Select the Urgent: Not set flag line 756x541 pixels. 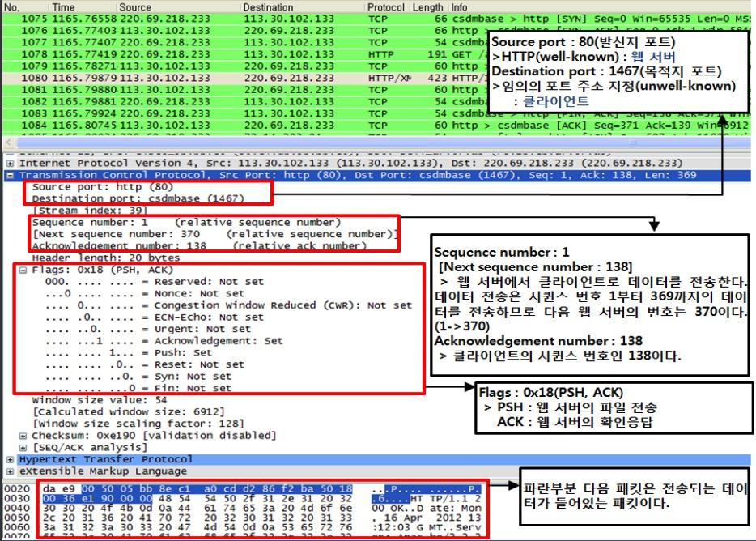click(x=148, y=329)
